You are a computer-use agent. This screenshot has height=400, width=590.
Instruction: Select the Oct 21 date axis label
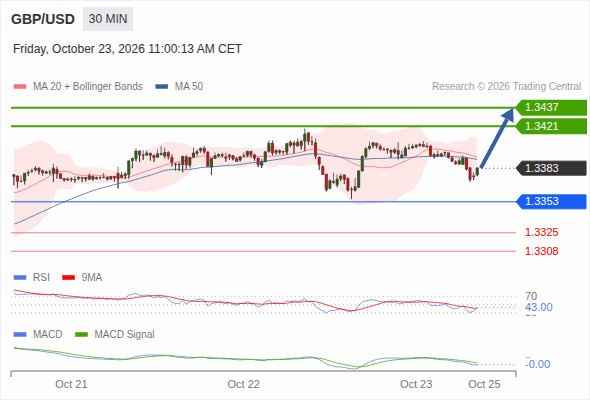(71, 384)
